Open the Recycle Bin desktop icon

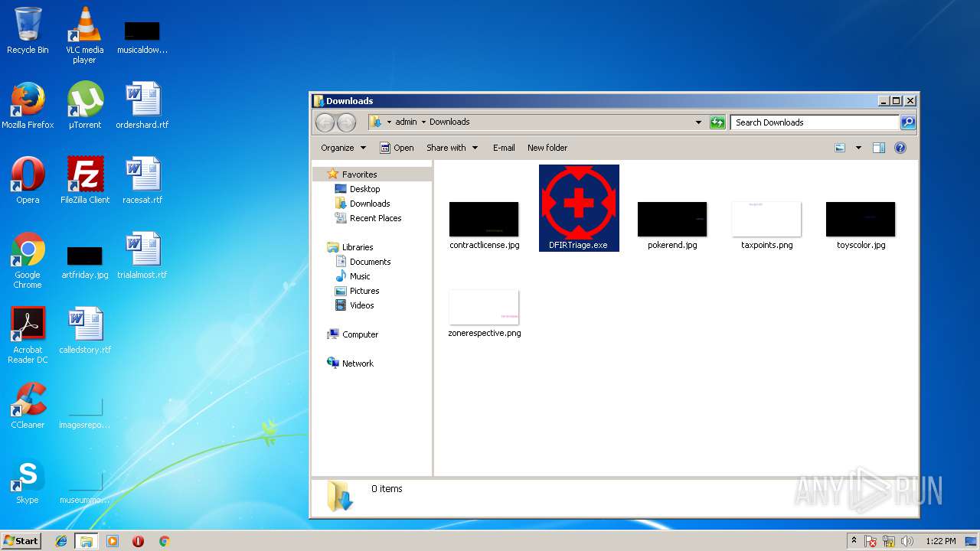pos(28,31)
